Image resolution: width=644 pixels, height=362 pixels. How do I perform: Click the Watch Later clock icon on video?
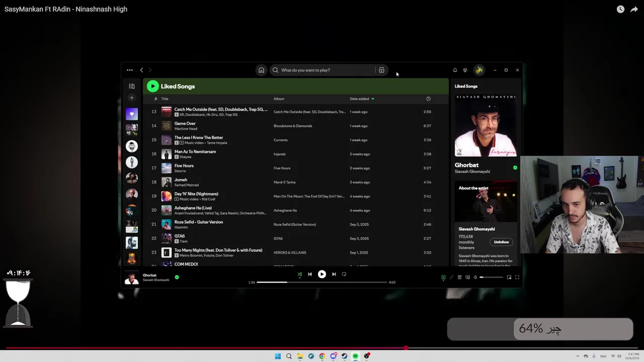(x=620, y=9)
